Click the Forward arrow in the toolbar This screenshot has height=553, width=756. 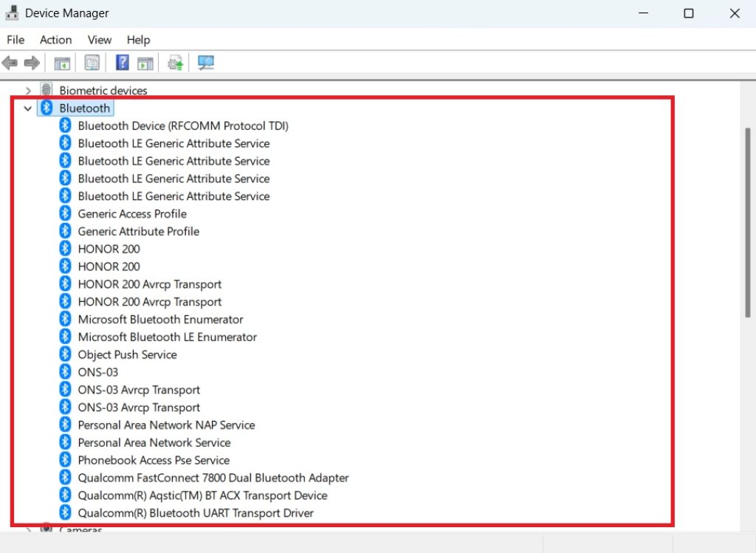tap(32, 63)
